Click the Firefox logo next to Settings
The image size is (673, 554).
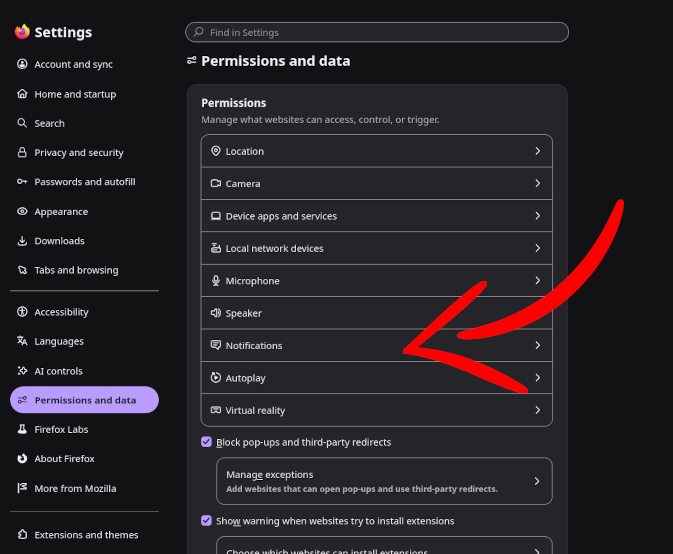click(x=22, y=32)
